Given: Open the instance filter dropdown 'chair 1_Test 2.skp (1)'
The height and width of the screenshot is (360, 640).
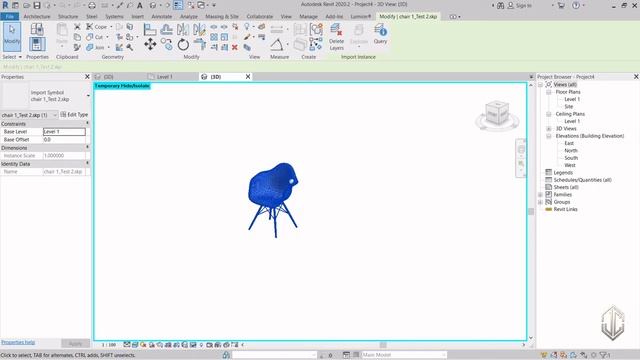Looking at the screenshot, I should click(x=29, y=115).
